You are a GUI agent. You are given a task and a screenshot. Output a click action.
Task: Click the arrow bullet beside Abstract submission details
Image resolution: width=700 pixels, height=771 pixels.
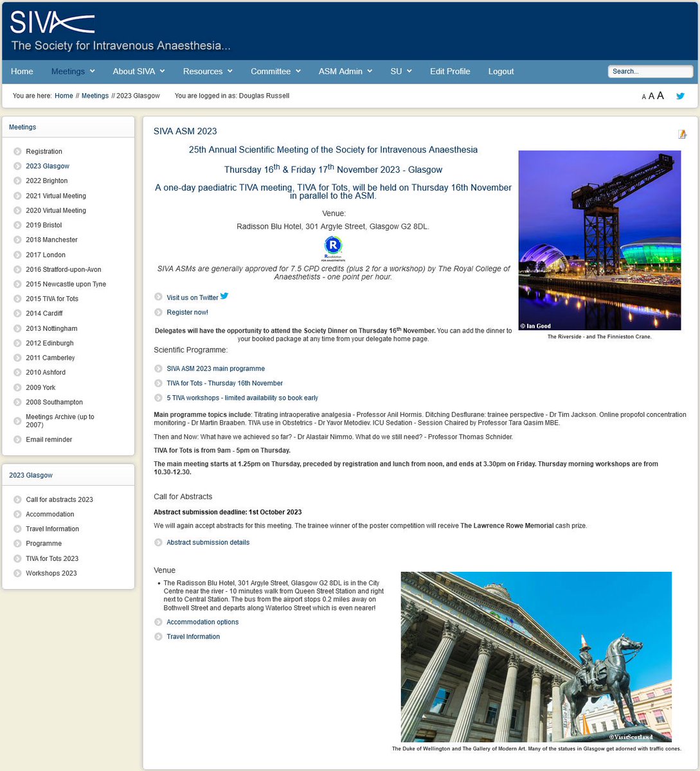pyautogui.click(x=158, y=542)
